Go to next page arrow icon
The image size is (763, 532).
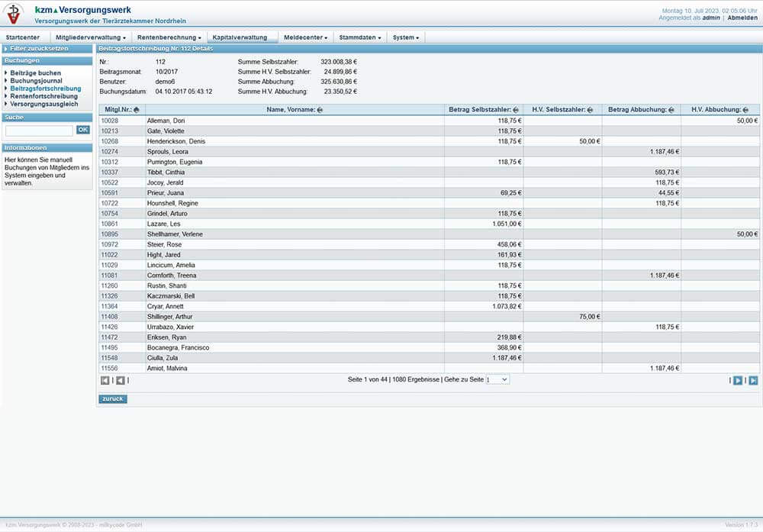(x=738, y=380)
